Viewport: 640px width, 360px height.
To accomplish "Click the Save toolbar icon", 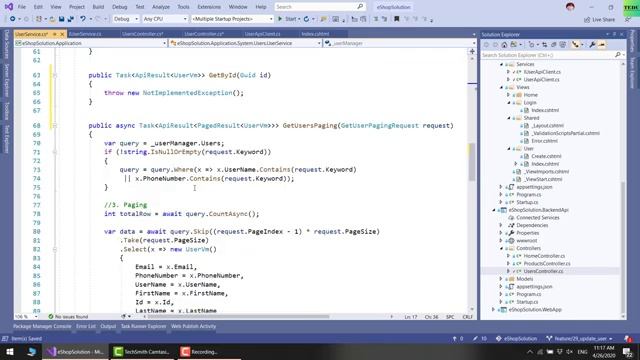I will [61, 19].
